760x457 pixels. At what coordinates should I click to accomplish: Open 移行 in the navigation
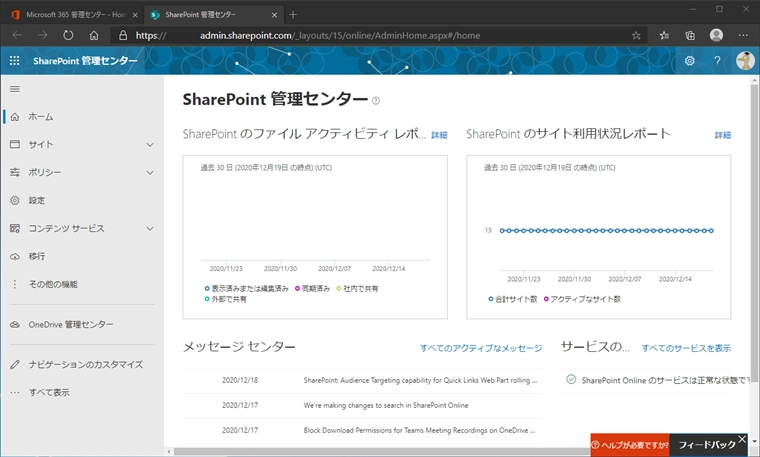pos(37,256)
